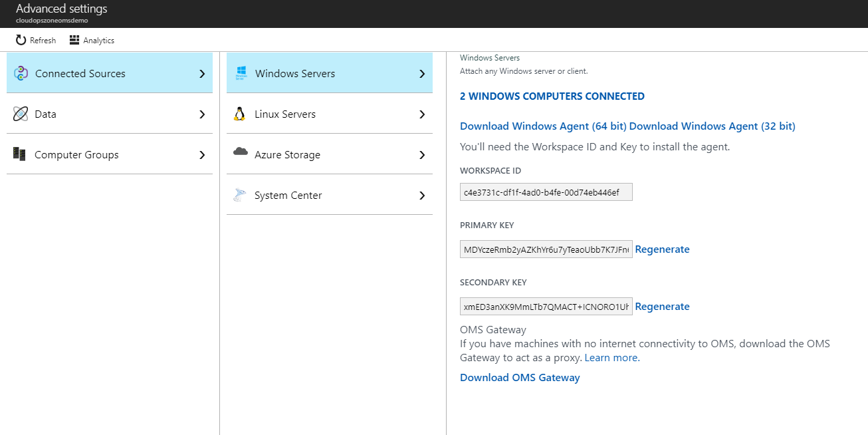Expand Connected Sources chevron
This screenshot has width=868, height=435.
(202, 74)
